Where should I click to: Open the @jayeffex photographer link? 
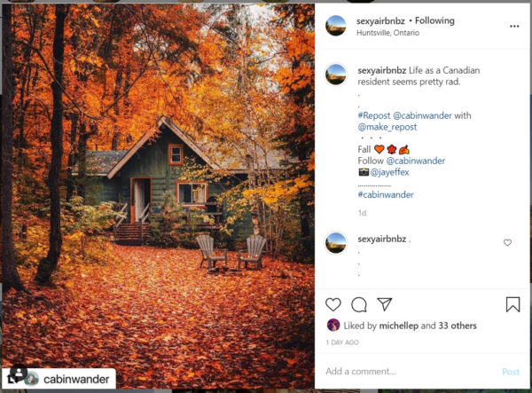(389, 172)
